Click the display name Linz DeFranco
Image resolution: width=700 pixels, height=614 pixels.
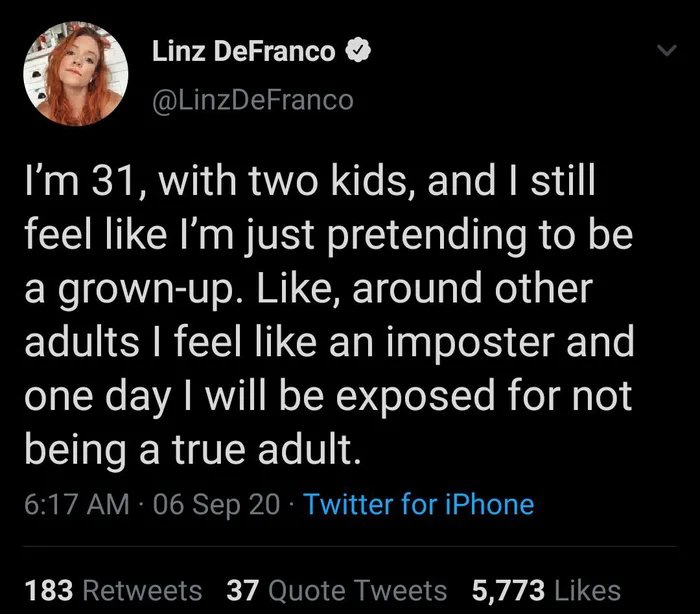tap(244, 53)
